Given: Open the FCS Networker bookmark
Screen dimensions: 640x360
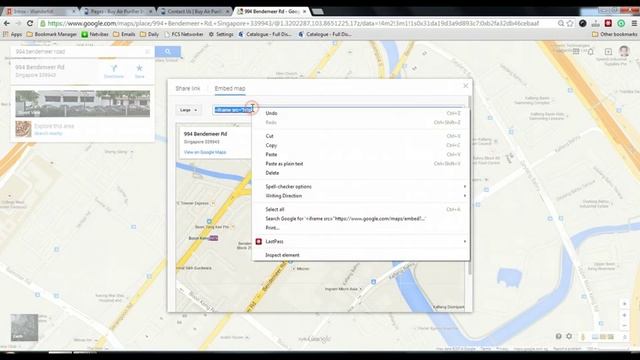Looking at the screenshot, I should pyautogui.click(x=184, y=34).
